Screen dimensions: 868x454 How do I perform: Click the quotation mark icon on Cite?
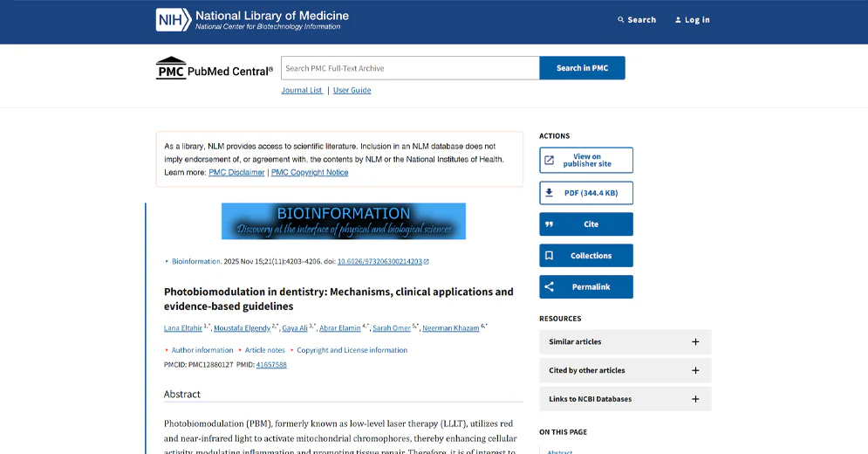[x=549, y=224]
